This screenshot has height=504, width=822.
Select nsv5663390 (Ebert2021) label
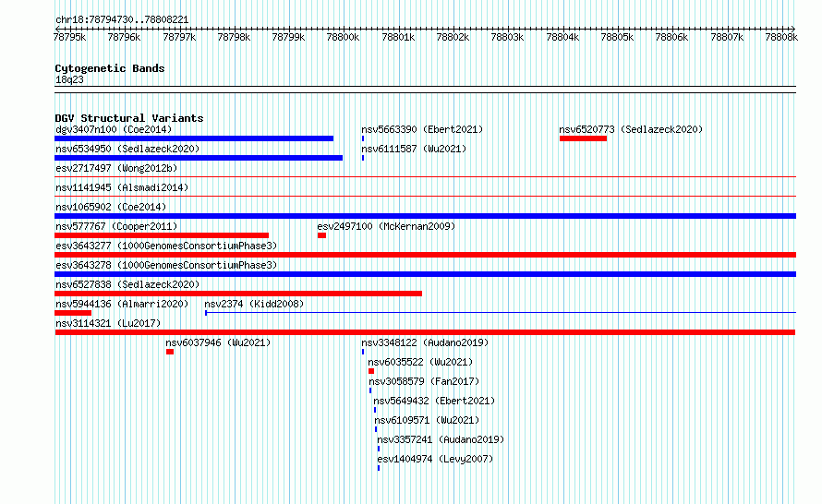[422, 129]
